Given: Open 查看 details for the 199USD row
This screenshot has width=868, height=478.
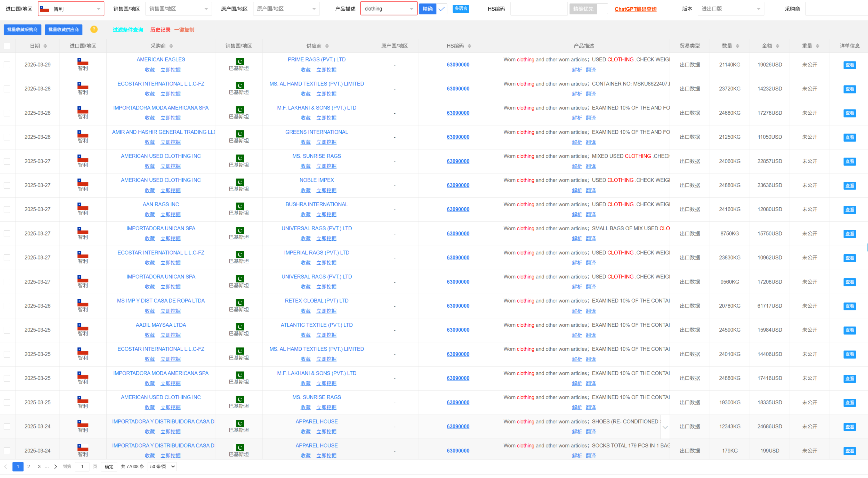Looking at the screenshot, I should tap(849, 451).
